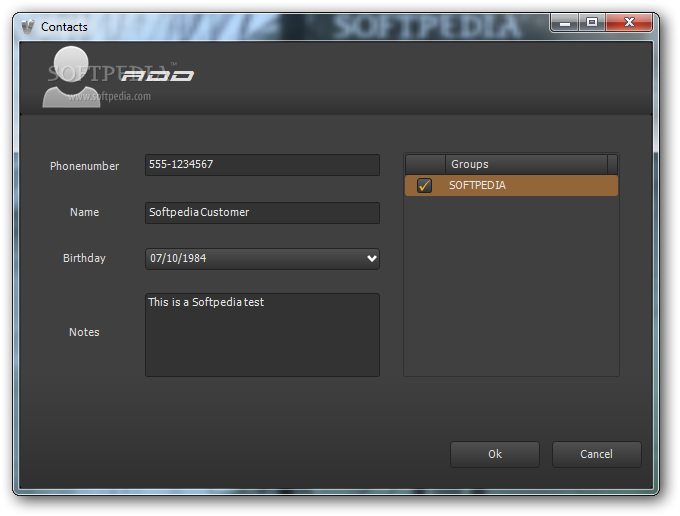Click inside the Notes text area
Image resolution: width=680 pixels, height=516 pixels.
[x=262, y=335]
